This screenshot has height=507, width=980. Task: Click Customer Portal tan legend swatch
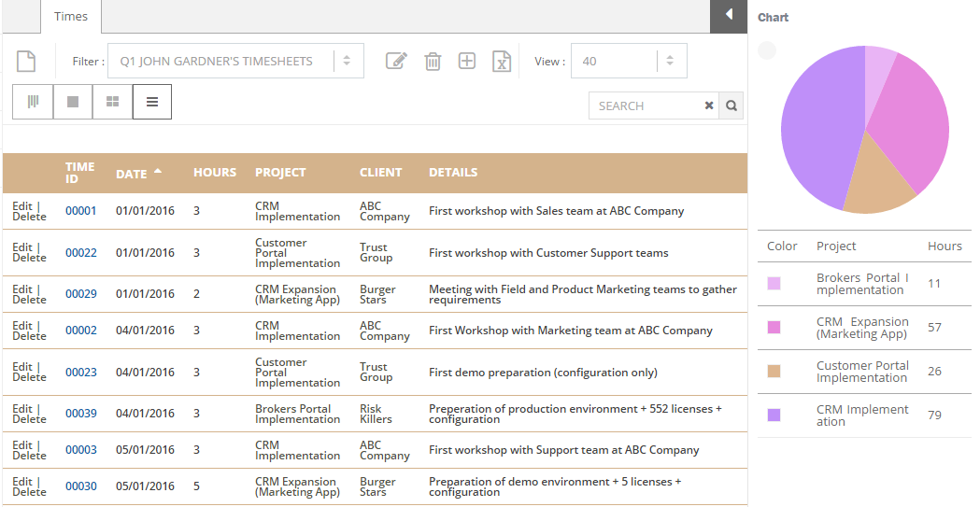click(x=774, y=371)
